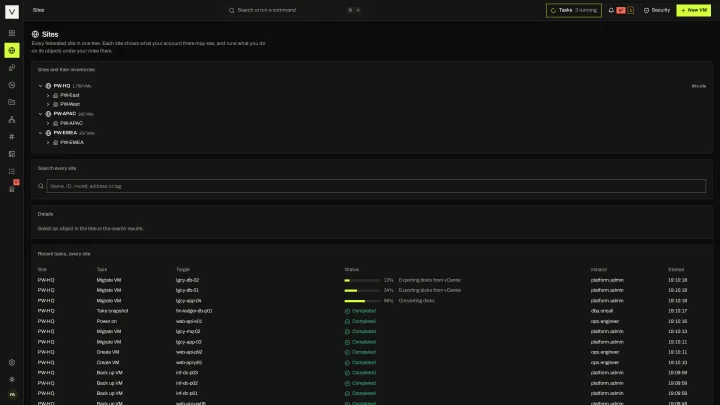Open the Security button in top bar
This screenshot has width=720, height=405.
click(x=657, y=10)
